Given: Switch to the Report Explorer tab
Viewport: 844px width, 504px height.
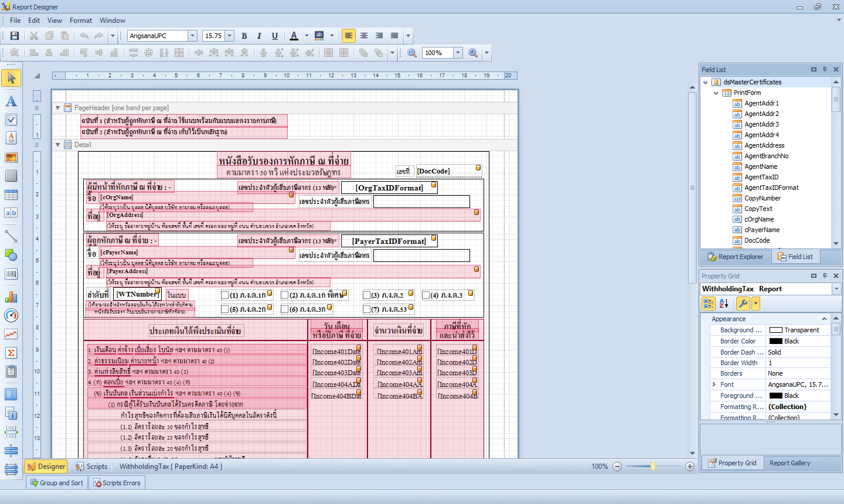Looking at the screenshot, I should (736, 257).
